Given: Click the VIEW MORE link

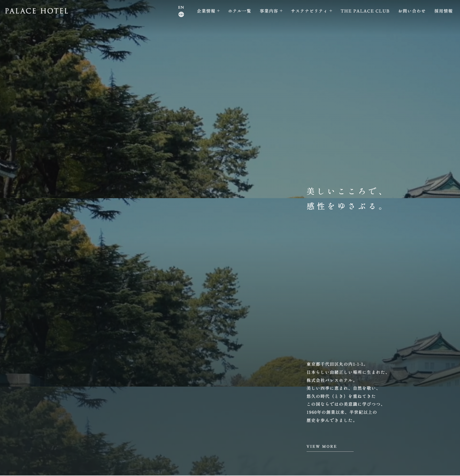Looking at the screenshot, I should click(330, 447).
